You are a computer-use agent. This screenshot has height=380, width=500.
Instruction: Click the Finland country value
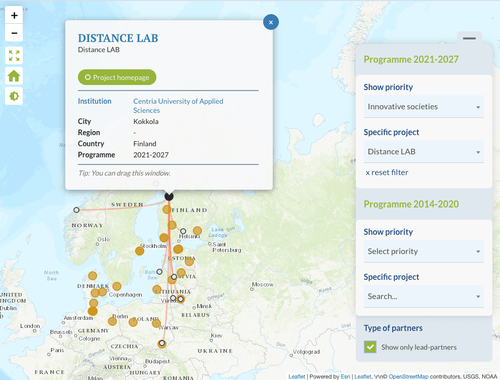tap(145, 144)
